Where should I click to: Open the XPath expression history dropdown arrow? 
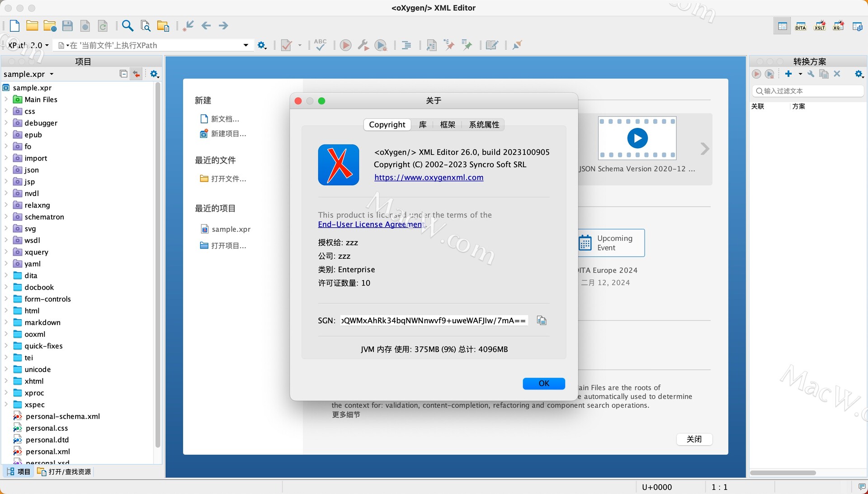(245, 45)
